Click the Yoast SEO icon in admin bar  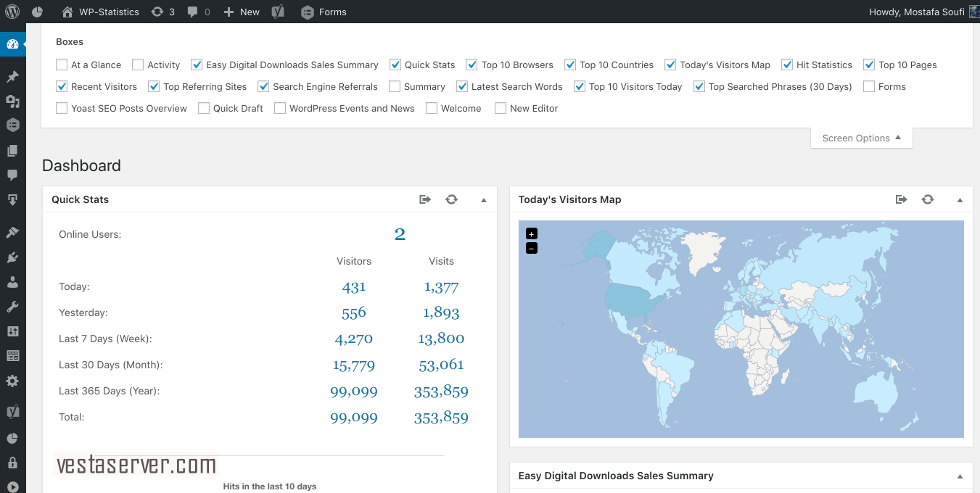(277, 12)
